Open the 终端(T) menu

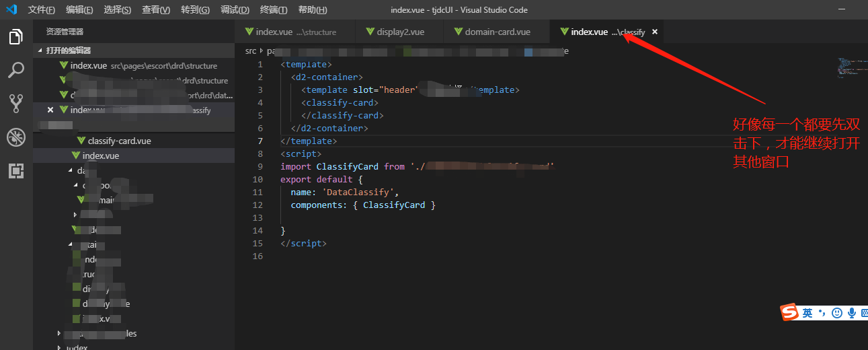[x=274, y=10]
